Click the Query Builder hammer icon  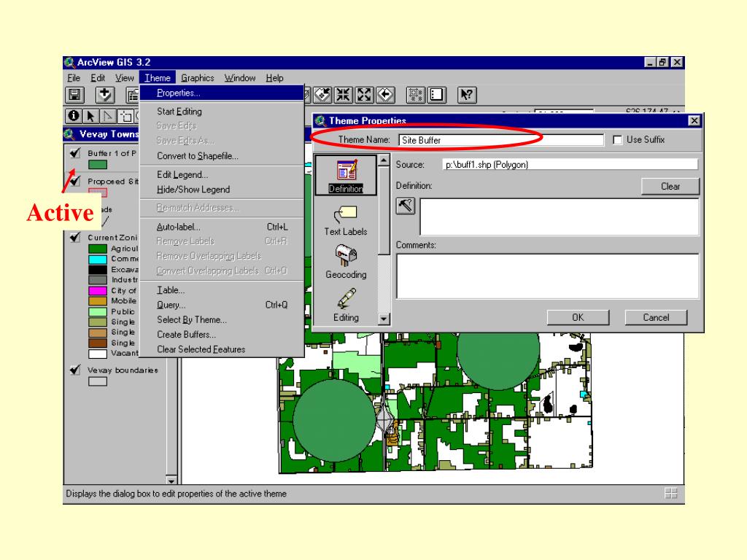(x=406, y=206)
